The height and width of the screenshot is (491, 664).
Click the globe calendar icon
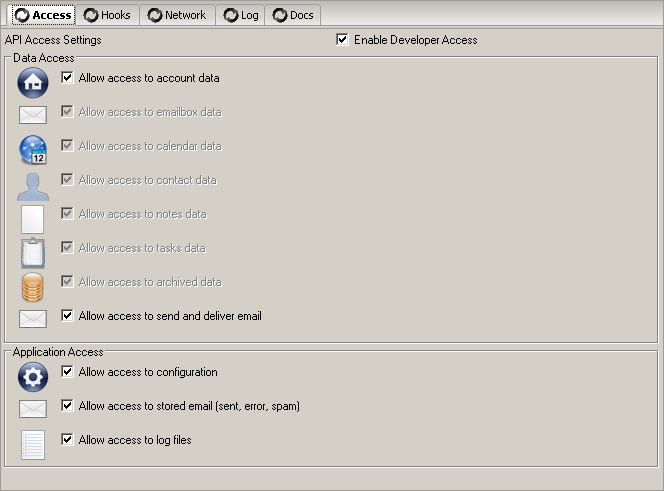coord(33,149)
